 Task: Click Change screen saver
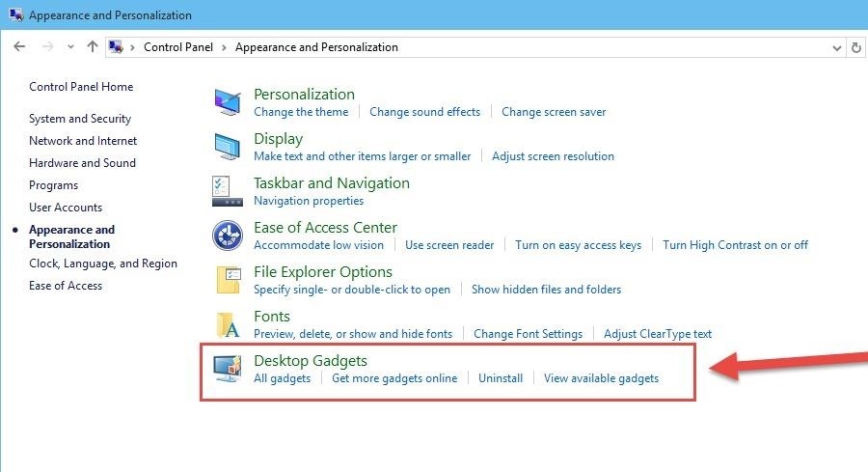point(554,112)
